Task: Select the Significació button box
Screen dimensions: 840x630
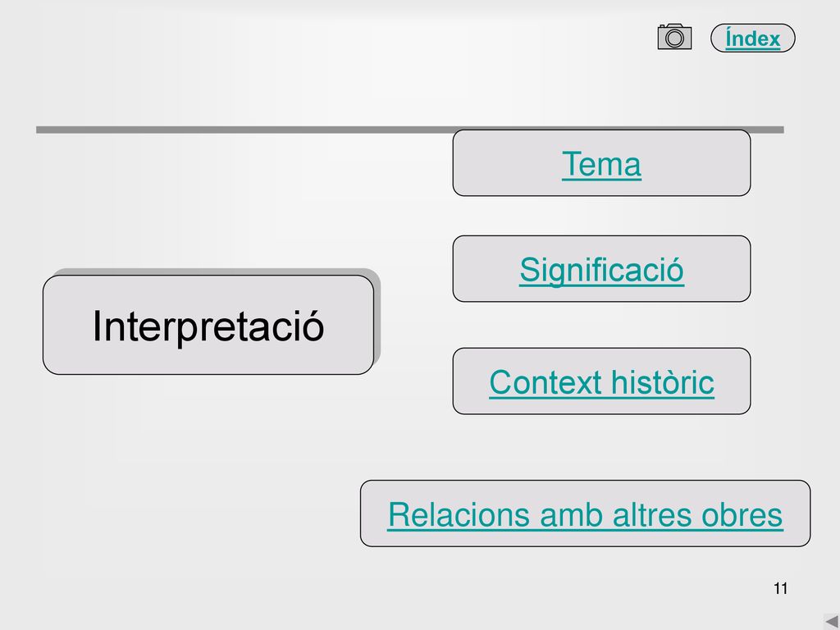Action: (x=601, y=269)
